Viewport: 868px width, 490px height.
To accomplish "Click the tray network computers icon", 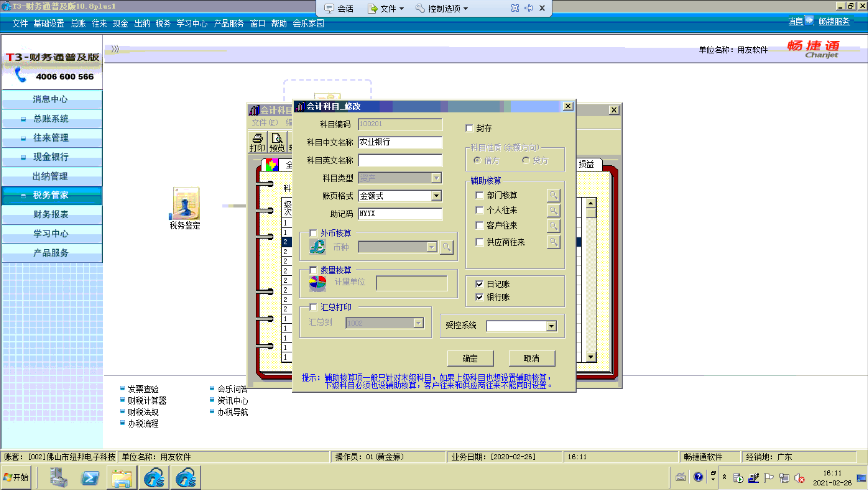I will (x=784, y=478).
